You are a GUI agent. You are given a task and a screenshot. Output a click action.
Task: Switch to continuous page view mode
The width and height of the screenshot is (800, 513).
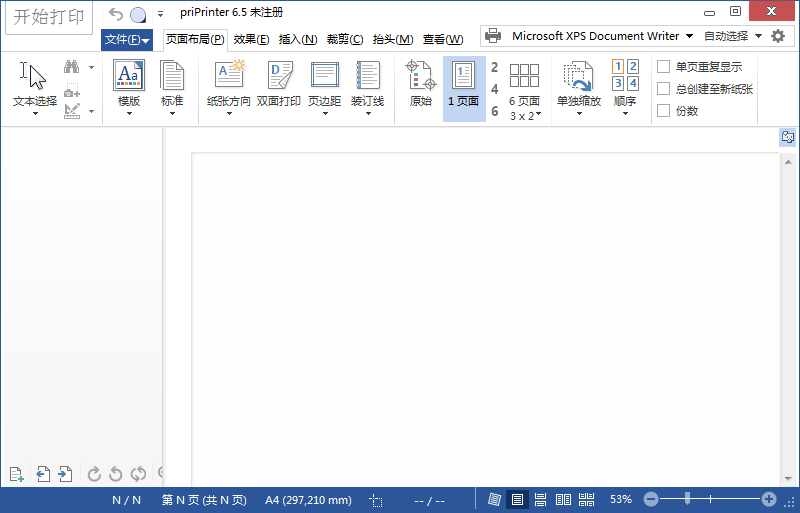tap(540, 500)
